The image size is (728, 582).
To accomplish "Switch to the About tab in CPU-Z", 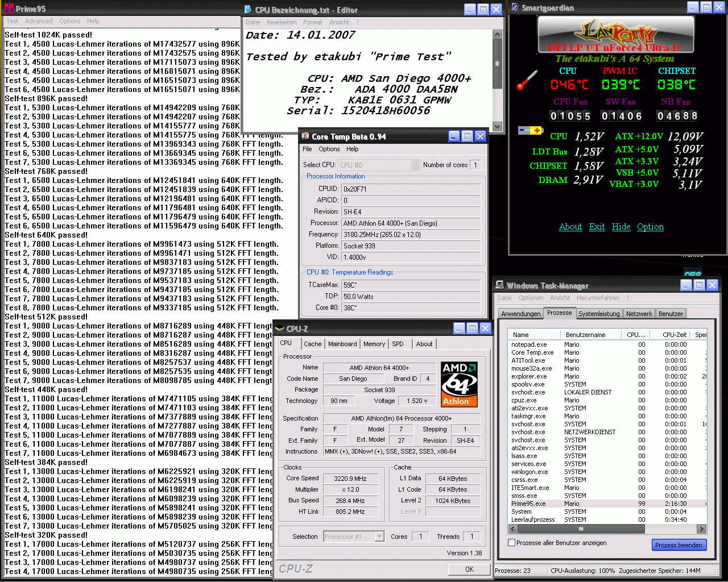I will pos(424,344).
